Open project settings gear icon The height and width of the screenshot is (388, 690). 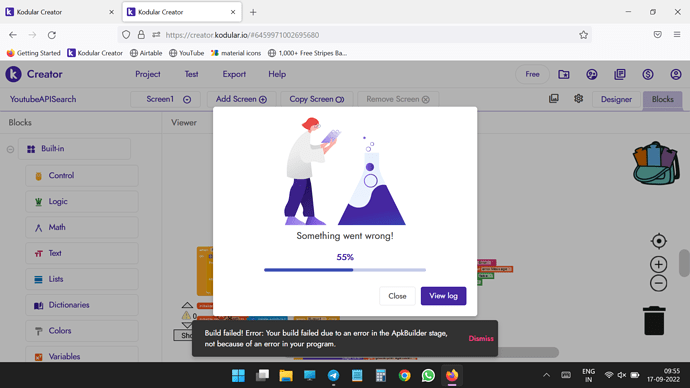578,99
